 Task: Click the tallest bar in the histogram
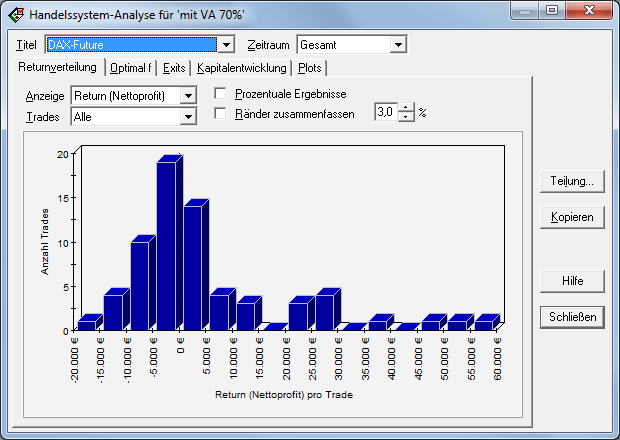click(167, 245)
